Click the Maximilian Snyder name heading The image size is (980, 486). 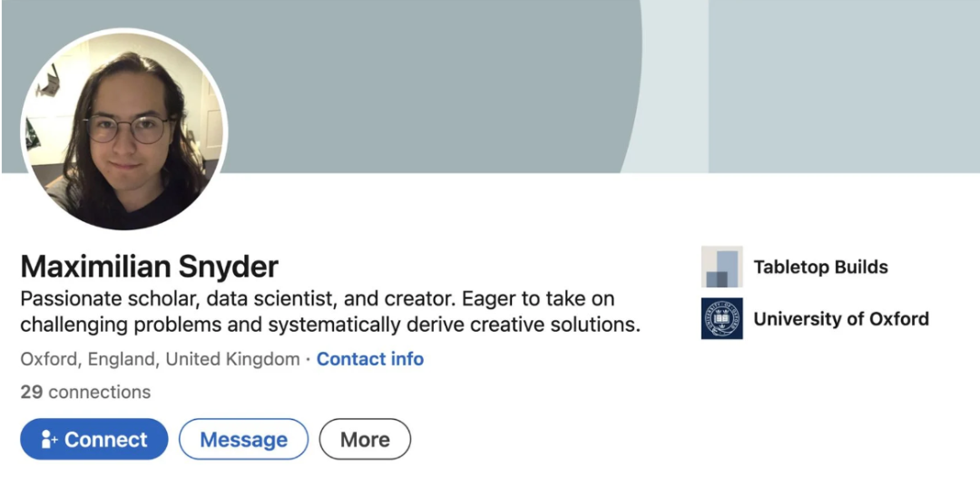pyautogui.click(x=149, y=267)
